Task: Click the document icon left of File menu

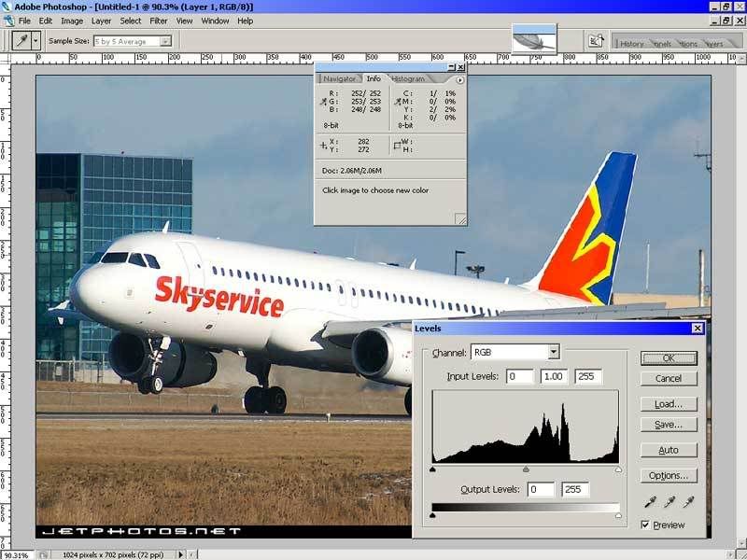Action: coord(8,21)
